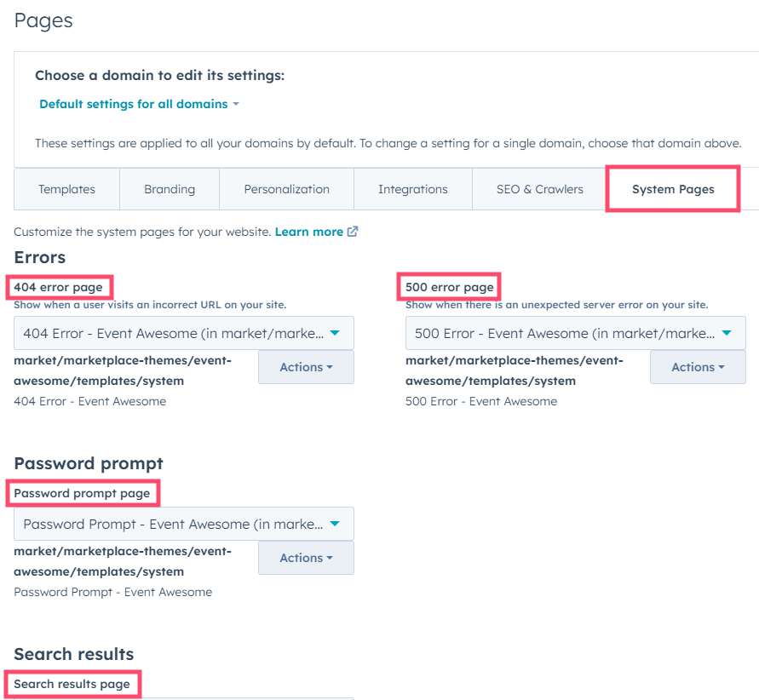This screenshot has width=759, height=700.
Task: Open Actions menu for 404 error page
Action: (306, 367)
